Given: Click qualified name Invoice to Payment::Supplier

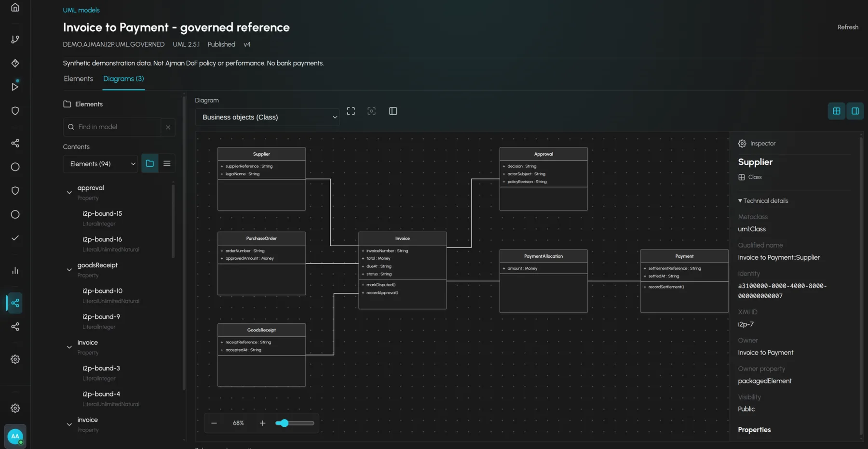Looking at the screenshot, I should 779,258.
